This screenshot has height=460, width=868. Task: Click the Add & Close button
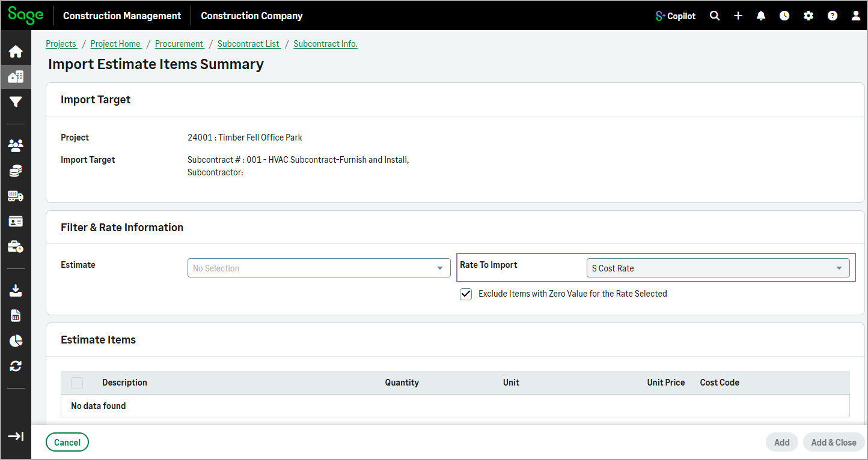point(834,443)
